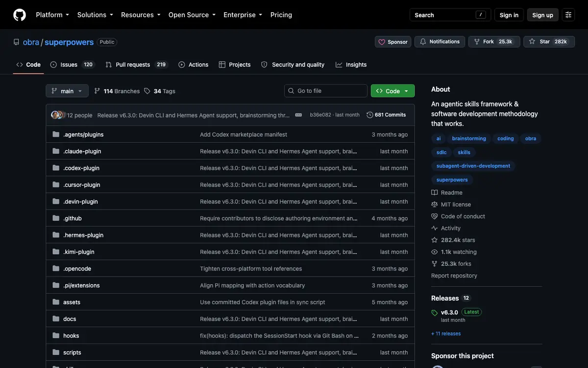This screenshot has width=588, height=368.
Task: Fork the repository with Fork button
Action: coord(494,42)
